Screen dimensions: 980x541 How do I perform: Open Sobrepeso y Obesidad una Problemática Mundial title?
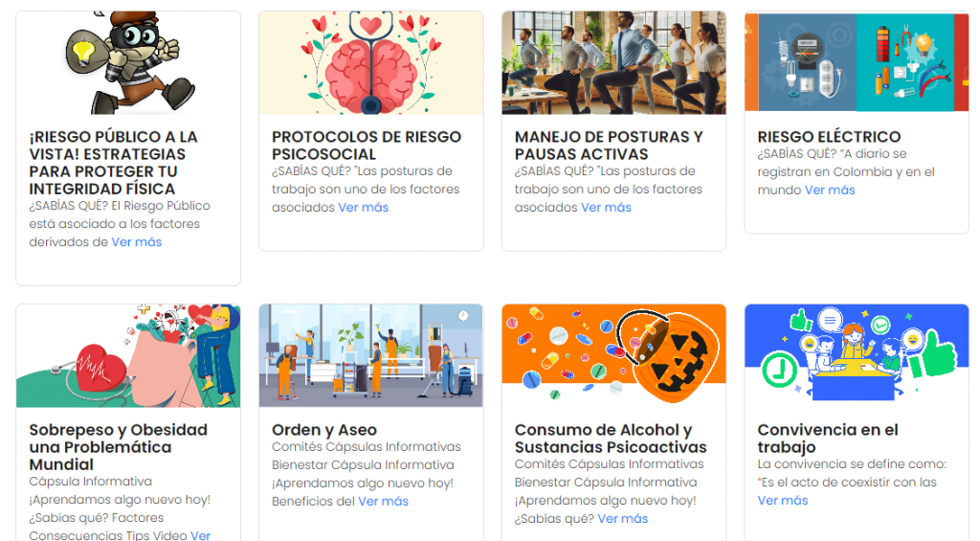pos(118,447)
